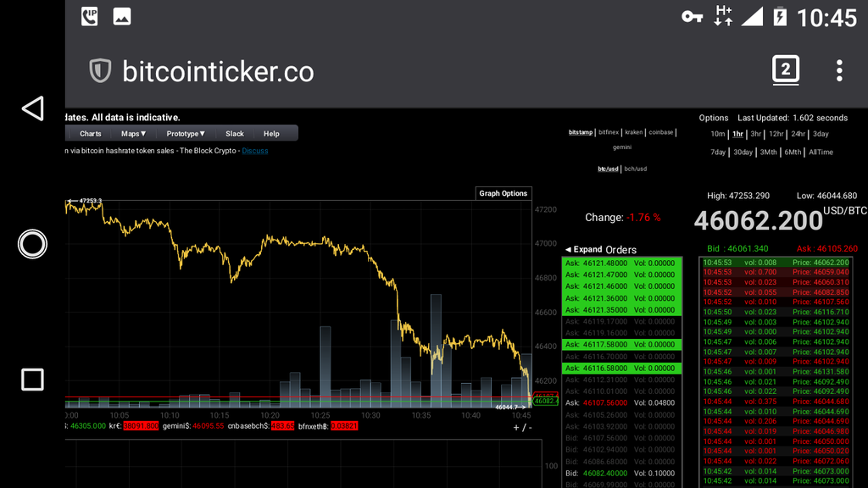
Task: Open the Maps dropdown menu
Action: [x=133, y=134]
